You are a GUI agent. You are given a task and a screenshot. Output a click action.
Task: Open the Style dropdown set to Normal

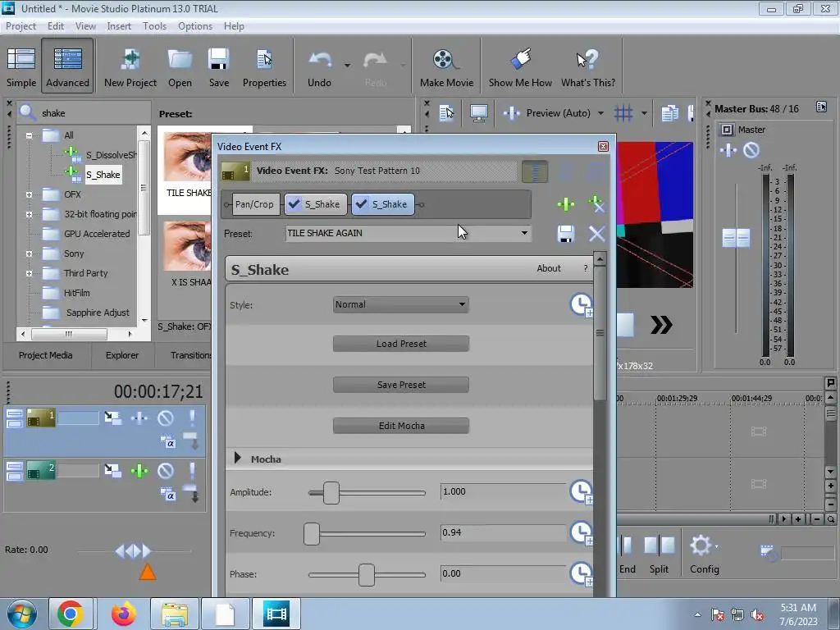[400, 304]
